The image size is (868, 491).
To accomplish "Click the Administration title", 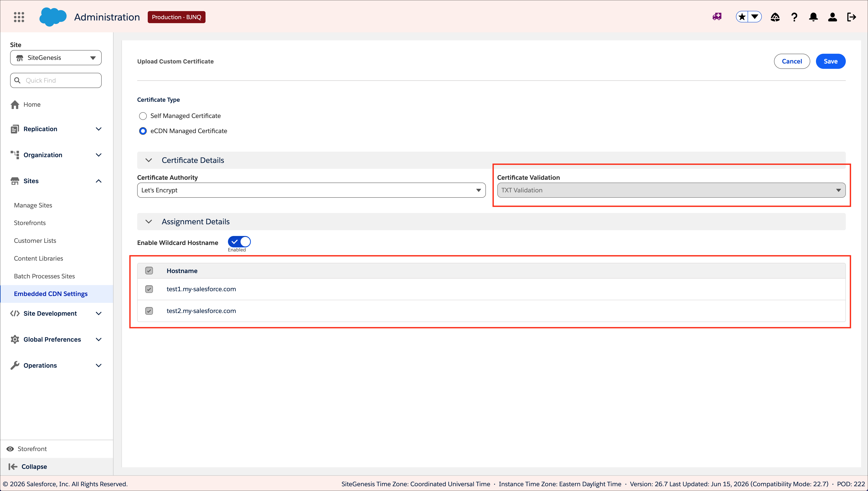I will (107, 17).
